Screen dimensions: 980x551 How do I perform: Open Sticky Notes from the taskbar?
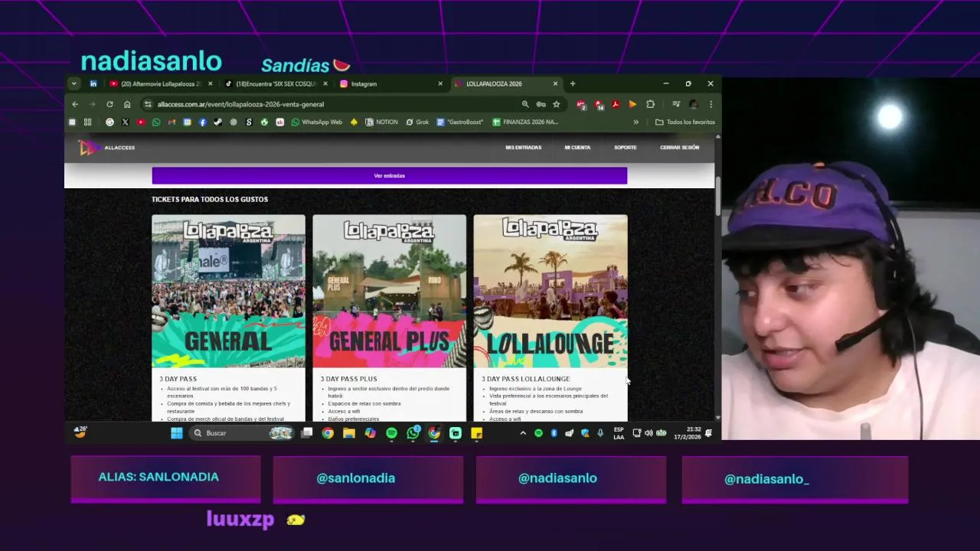coord(476,433)
